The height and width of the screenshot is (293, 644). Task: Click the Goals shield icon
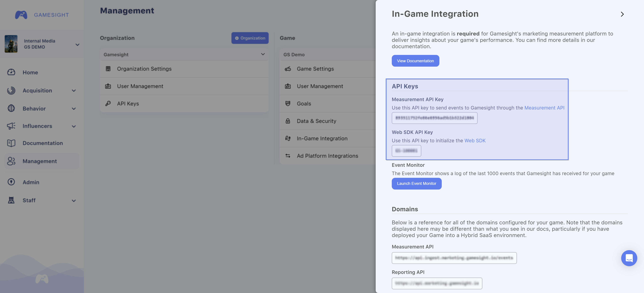pos(288,103)
